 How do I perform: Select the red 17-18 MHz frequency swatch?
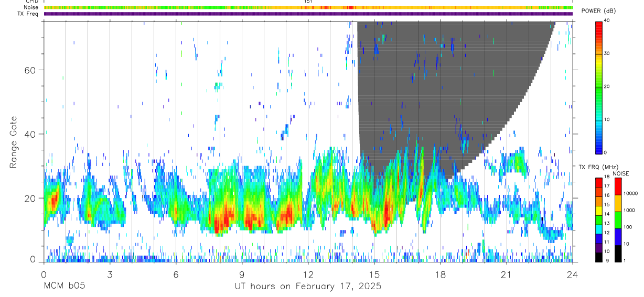[x=599, y=182]
